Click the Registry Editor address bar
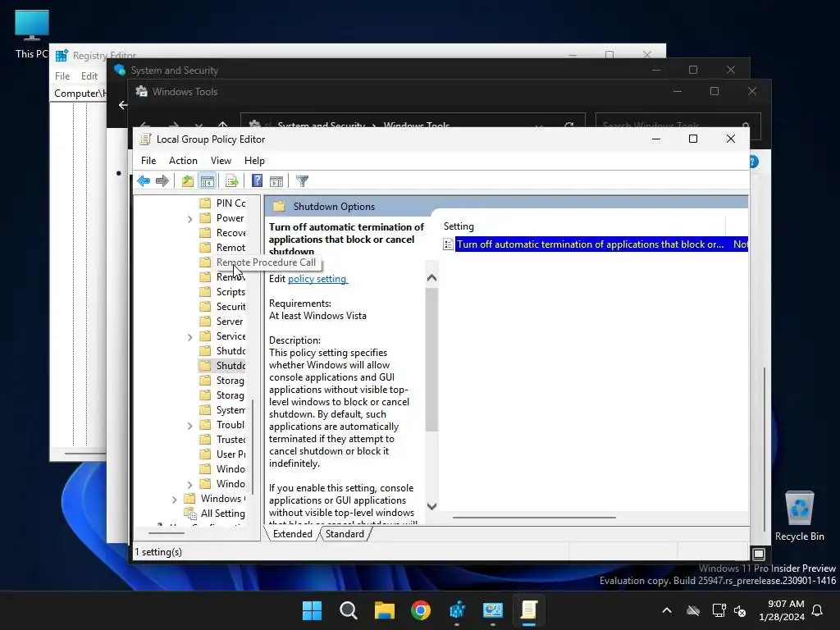The height and width of the screenshot is (630, 840). [x=80, y=94]
